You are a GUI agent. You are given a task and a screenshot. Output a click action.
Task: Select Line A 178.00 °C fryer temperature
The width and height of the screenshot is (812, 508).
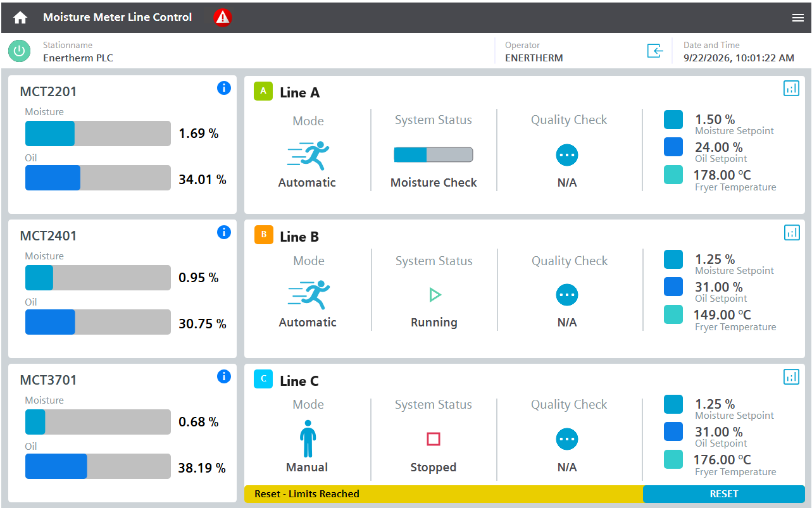tap(722, 175)
